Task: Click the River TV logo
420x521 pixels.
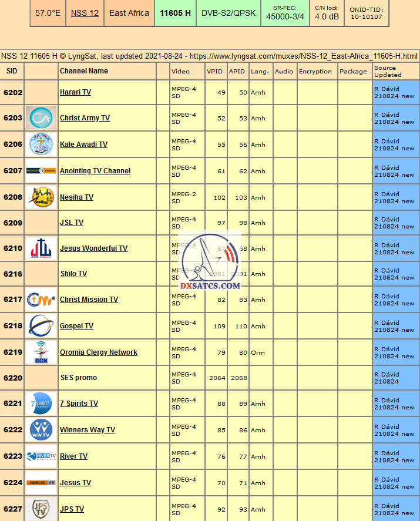Action: [41, 456]
